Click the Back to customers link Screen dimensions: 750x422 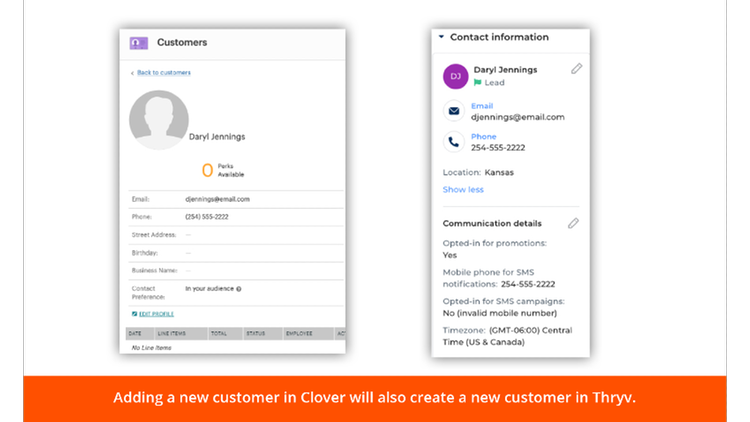click(x=164, y=73)
